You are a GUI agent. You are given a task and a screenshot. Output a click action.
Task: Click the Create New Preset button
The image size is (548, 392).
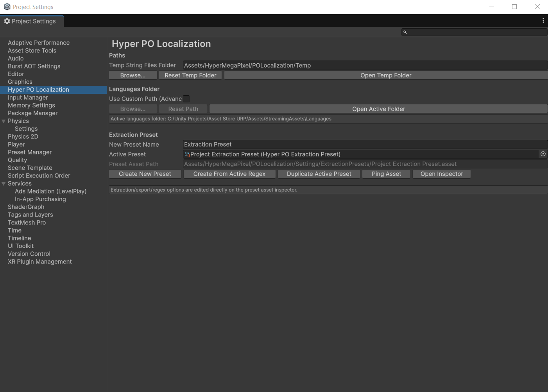[x=145, y=174]
